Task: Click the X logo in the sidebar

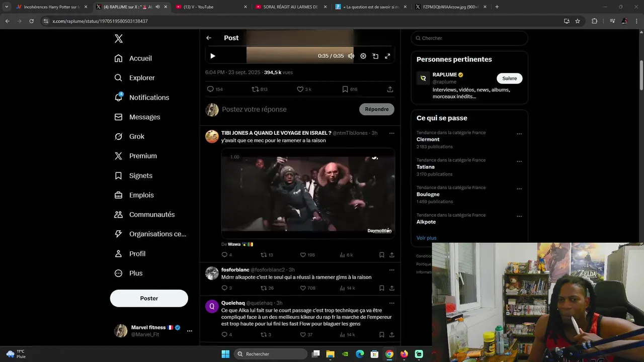Action: [x=118, y=39]
